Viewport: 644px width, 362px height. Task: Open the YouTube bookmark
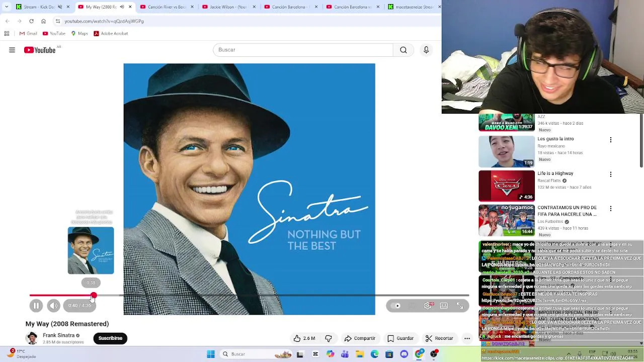pos(54,34)
